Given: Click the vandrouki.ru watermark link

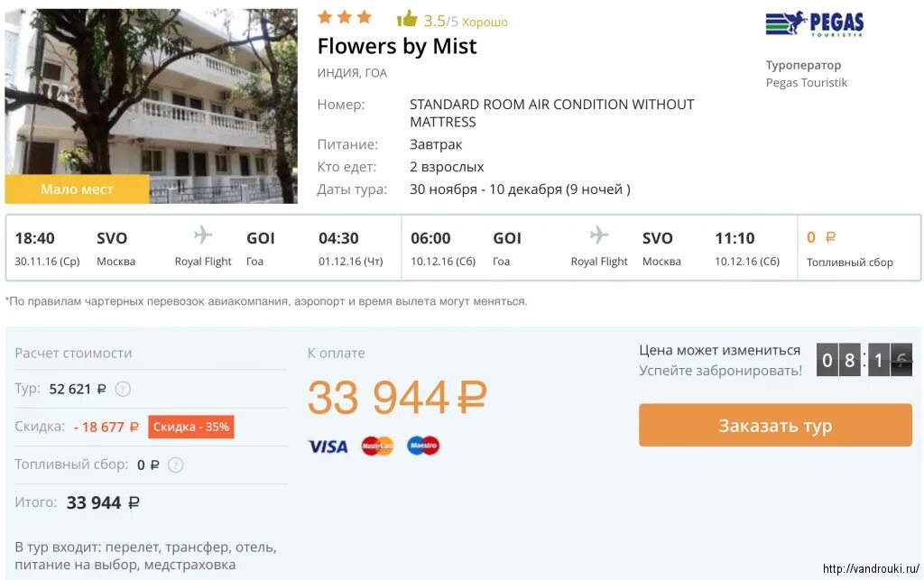Looking at the screenshot, I should pos(871,569).
